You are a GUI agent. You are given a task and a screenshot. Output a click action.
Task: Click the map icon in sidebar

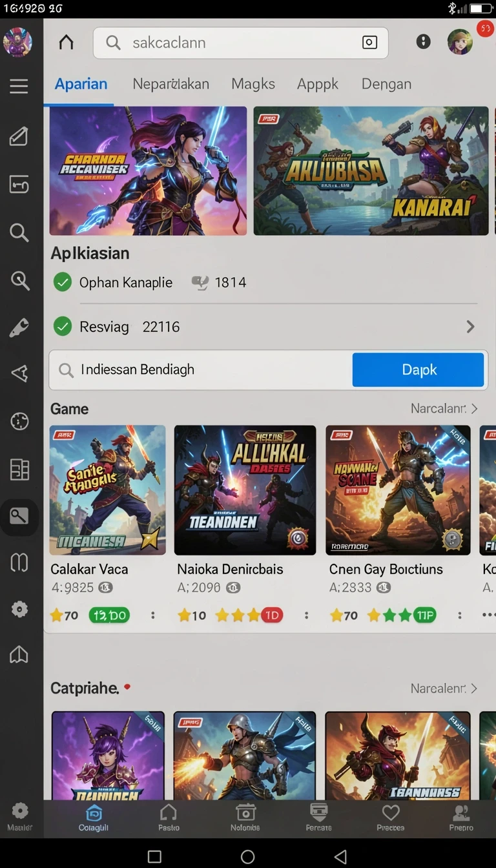[x=19, y=655]
